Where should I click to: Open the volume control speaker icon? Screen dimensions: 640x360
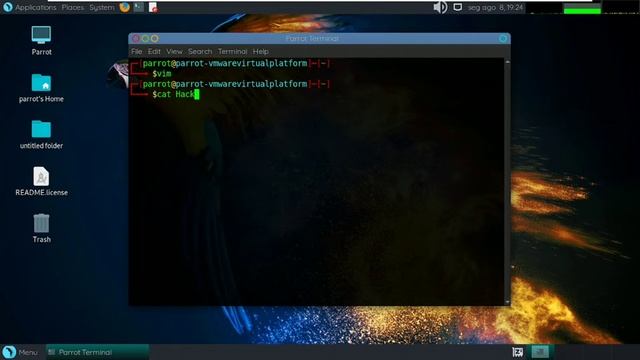click(x=440, y=7)
